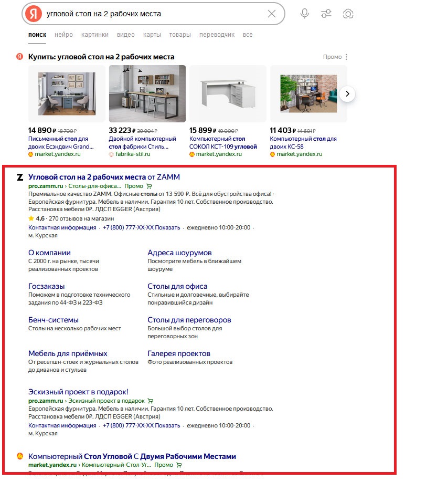448x491 pixels.
Task: Open Мебель для приёмных sitelink
Action: click(x=68, y=353)
